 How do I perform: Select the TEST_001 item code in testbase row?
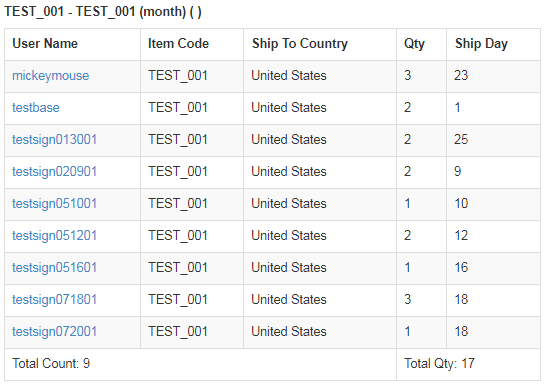178,108
